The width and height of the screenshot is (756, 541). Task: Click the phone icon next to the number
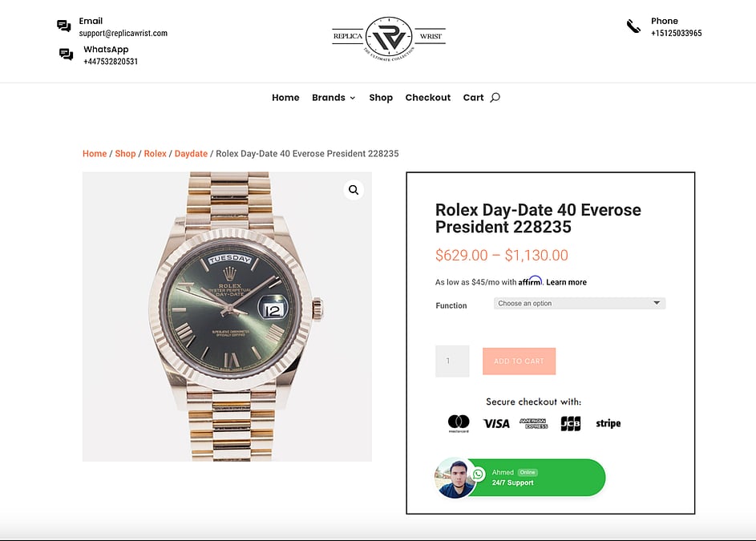[x=634, y=26]
